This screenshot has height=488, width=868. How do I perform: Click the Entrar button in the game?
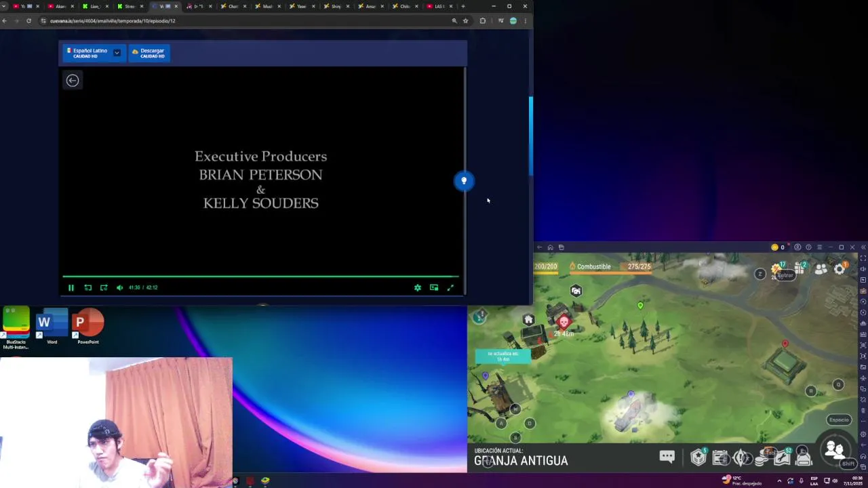tap(785, 275)
